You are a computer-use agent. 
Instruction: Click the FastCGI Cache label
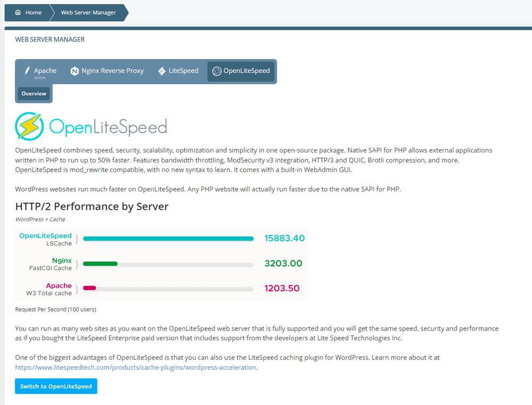coord(50,268)
